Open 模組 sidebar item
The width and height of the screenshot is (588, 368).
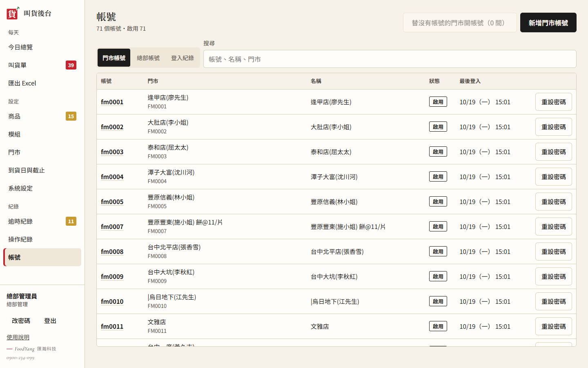click(42, 134)
